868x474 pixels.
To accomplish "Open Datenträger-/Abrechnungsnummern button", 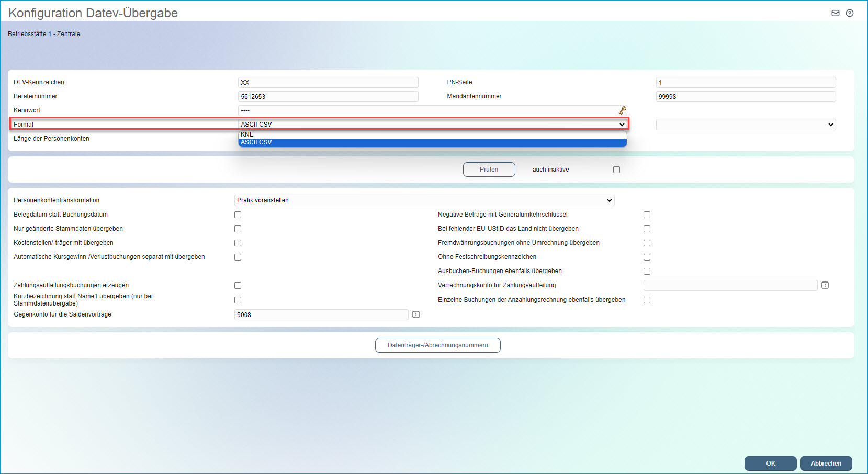I will pyautogui.click(x=438, y=345).
